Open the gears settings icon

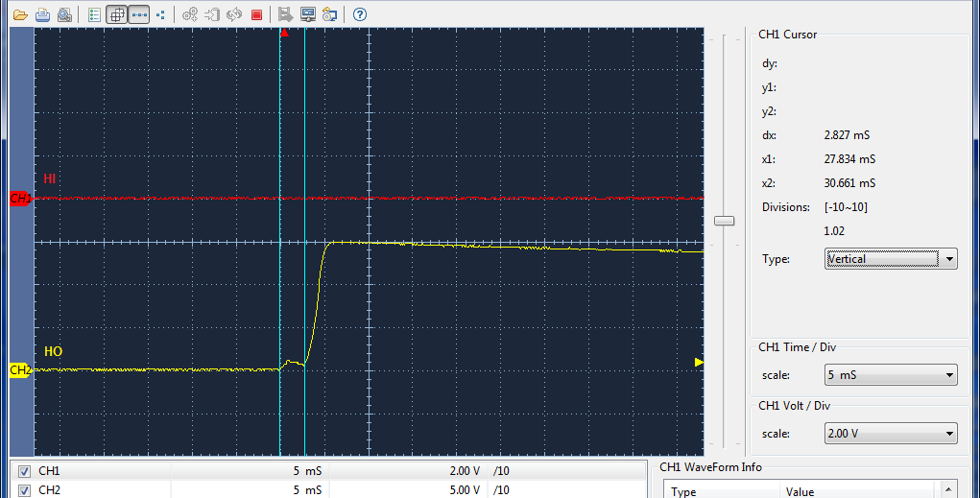point(190,14)
